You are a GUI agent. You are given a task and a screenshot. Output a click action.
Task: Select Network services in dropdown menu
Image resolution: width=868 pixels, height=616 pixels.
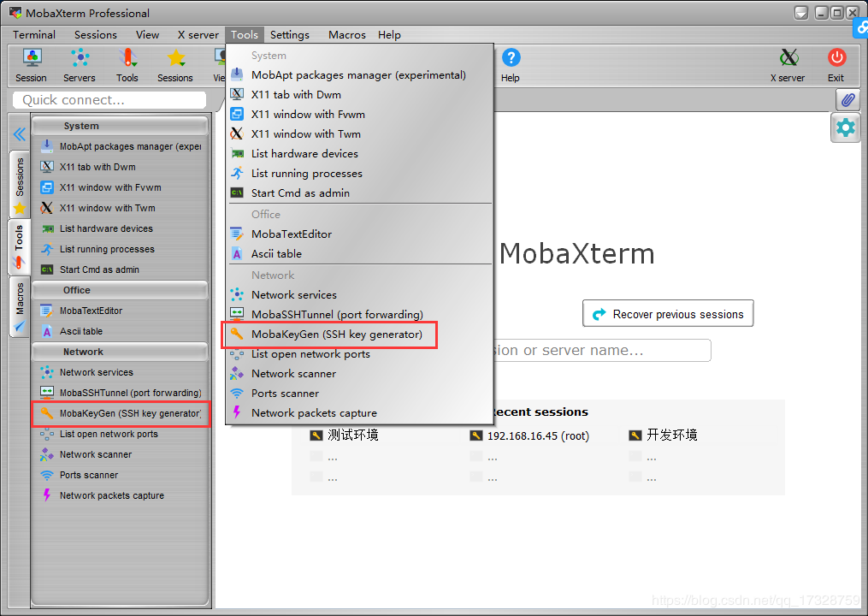coord(360,294)
